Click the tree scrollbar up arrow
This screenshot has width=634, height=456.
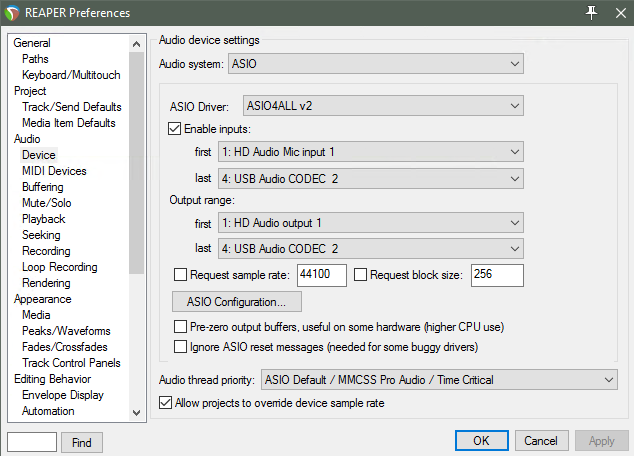coord(137,44)
